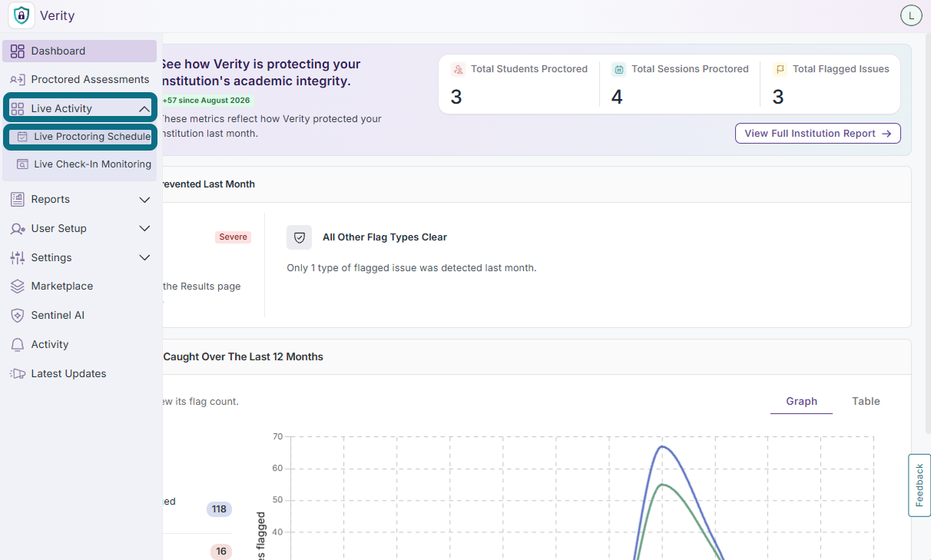Click the shield icon beside All Other Flag Types Clear

tap(300, 237)
